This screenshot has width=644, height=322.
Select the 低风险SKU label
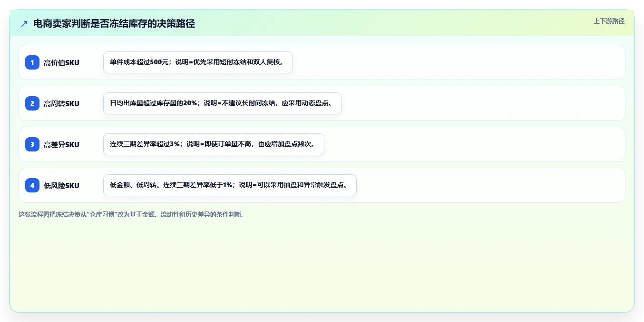61,185
